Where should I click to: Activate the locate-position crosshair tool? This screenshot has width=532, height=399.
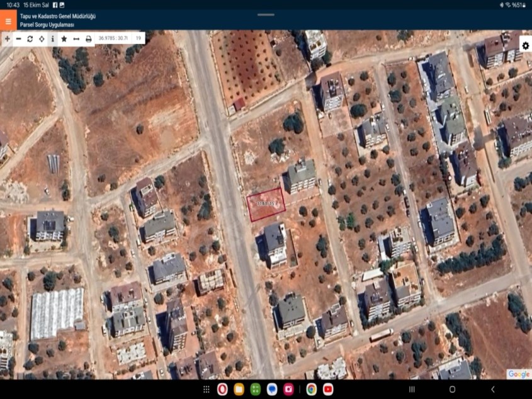coord(42,39)
